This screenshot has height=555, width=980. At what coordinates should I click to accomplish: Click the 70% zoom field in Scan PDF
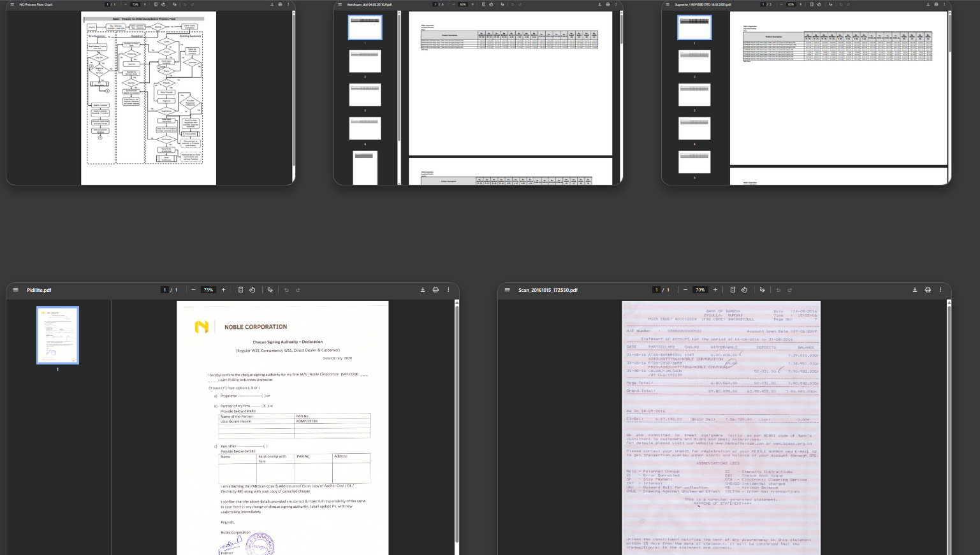pyautogui.click(x=700, y=290)
